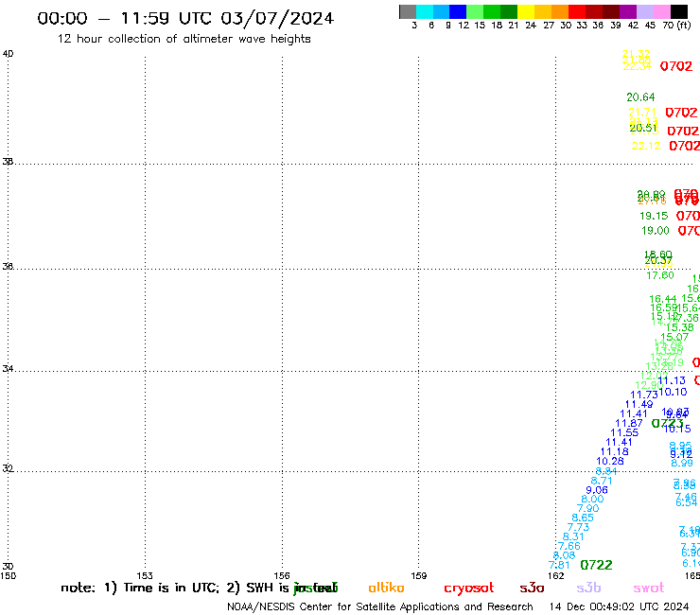The width and height of the screenshot is (700, 615).
Task: Click the wave height value '17.60'
Action: point(660,275)
